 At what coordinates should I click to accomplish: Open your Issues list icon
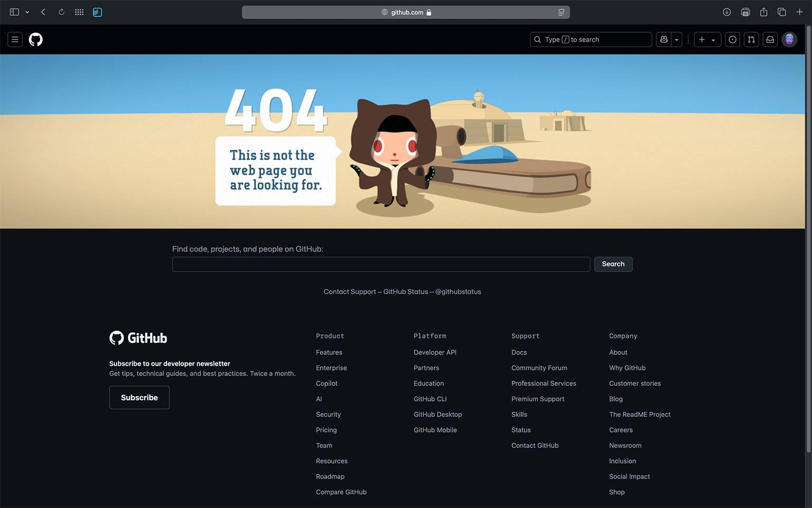tap(732, 40)
